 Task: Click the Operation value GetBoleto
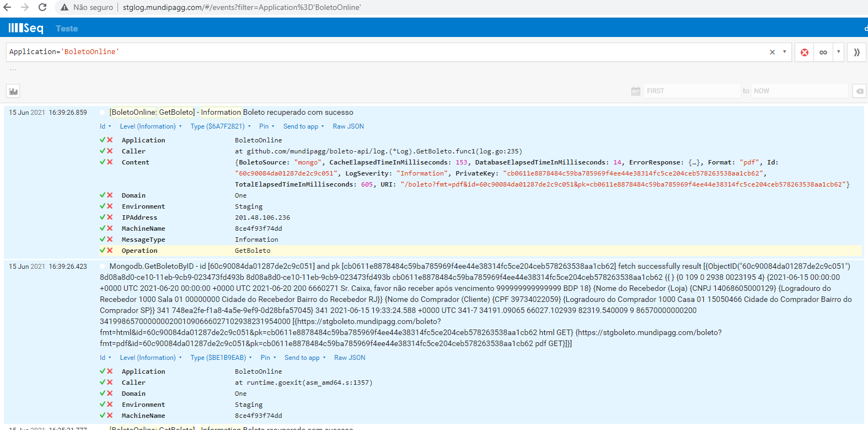[253, 251]
